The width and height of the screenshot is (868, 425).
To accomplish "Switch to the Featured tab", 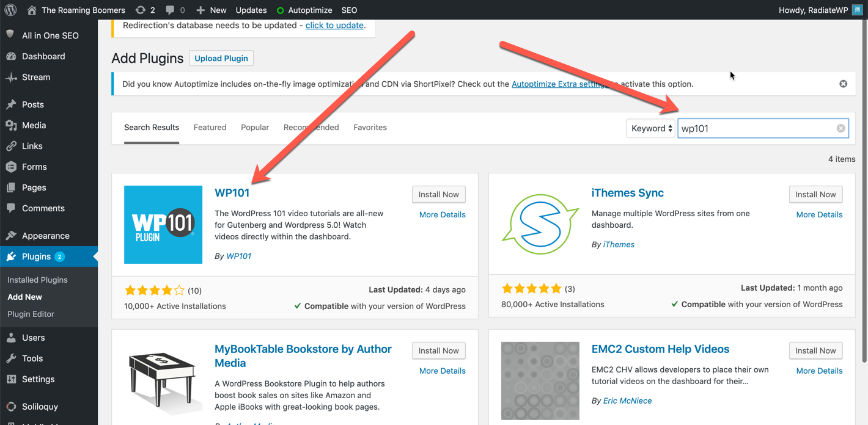I will click(x=210, y=128).
